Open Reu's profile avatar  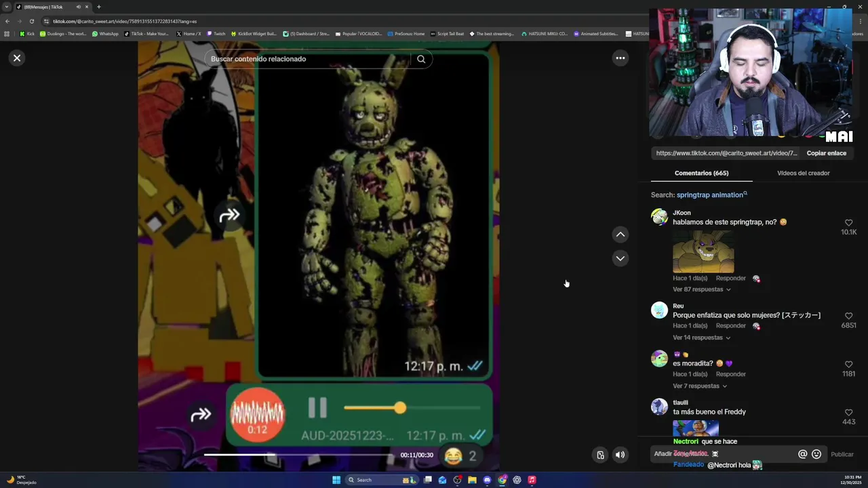(x=659, y=310)
